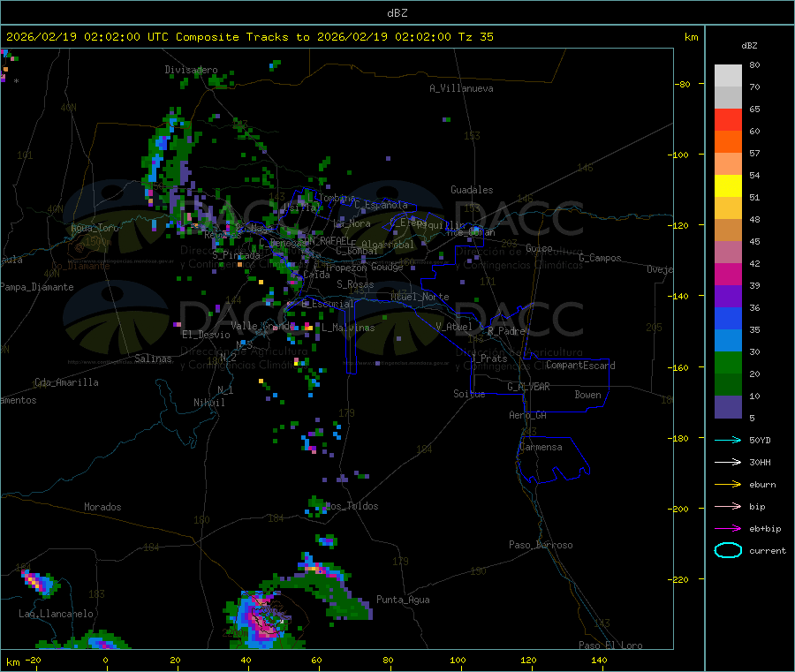Screen dimensions: 795x672
Task: Click the Pampa_Diamante map label
Action: (x=36, y=287)
